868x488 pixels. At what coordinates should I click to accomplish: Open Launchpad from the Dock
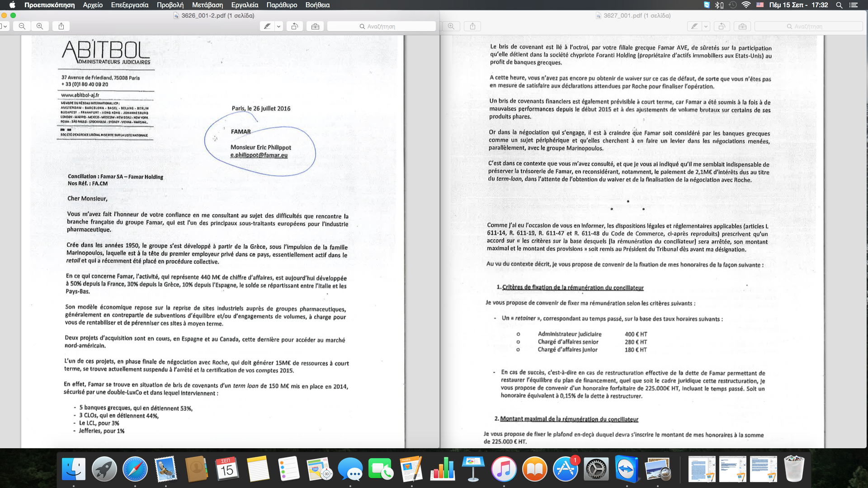click(104, 469)
